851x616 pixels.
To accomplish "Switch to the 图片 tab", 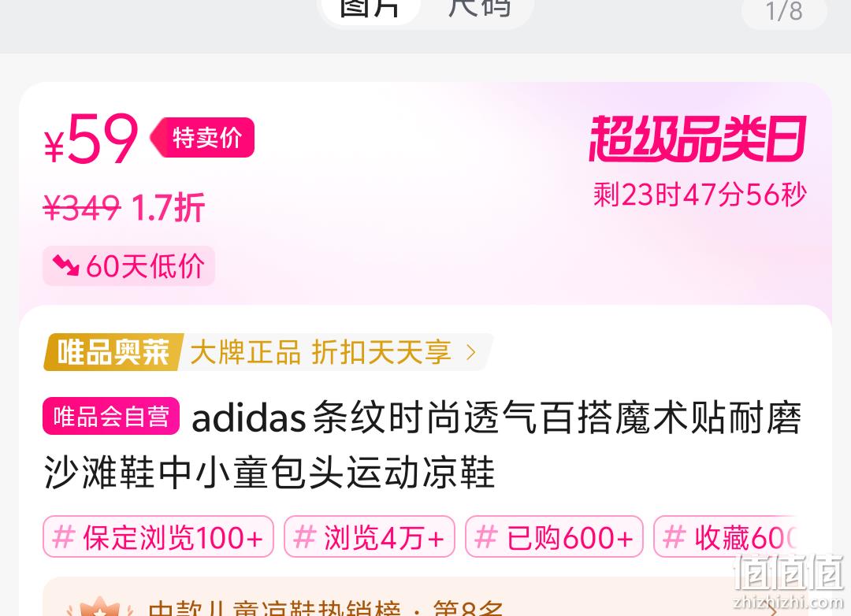I will (370, 8).
